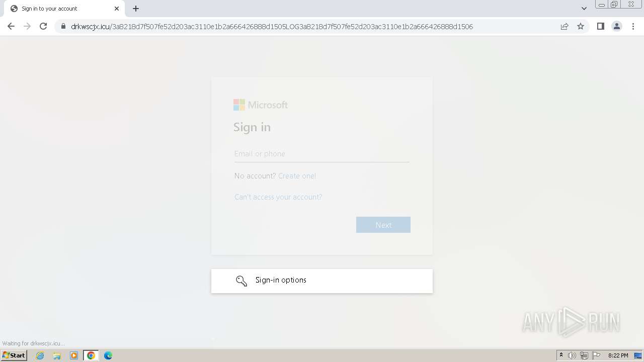
Task: Toggle the browser side panel
Action: point(600,26)
